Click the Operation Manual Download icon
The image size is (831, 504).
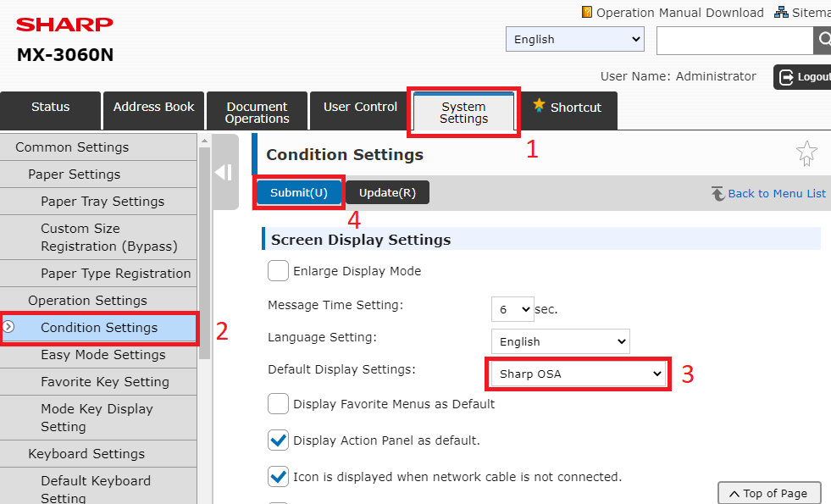tap(587, 12)
